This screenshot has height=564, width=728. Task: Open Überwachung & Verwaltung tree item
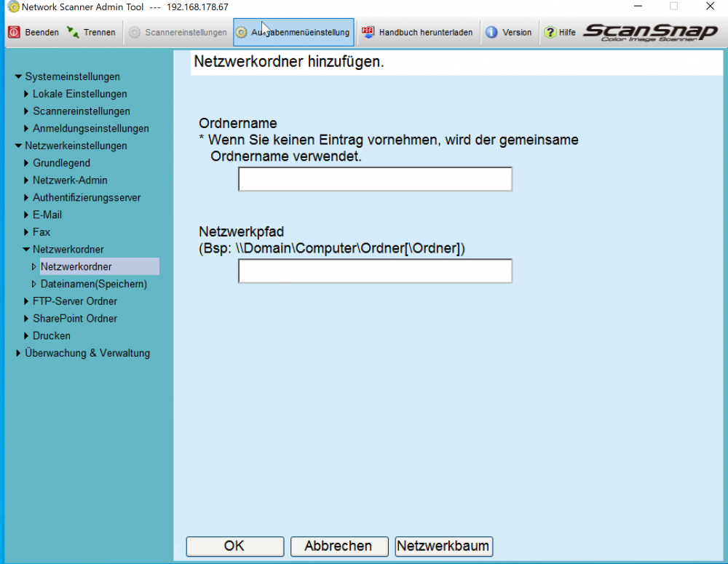87,353
